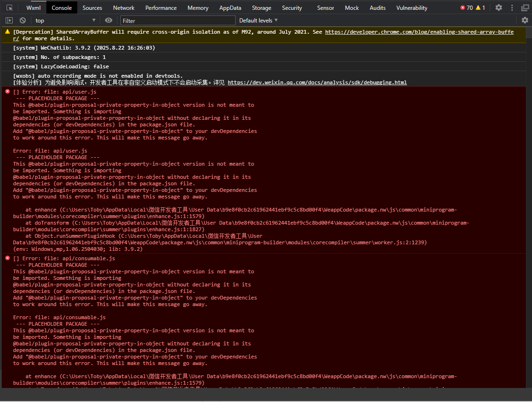Screen dimensions: 532x402
Task: Click the red error count badge
Action: coord(466,8)
